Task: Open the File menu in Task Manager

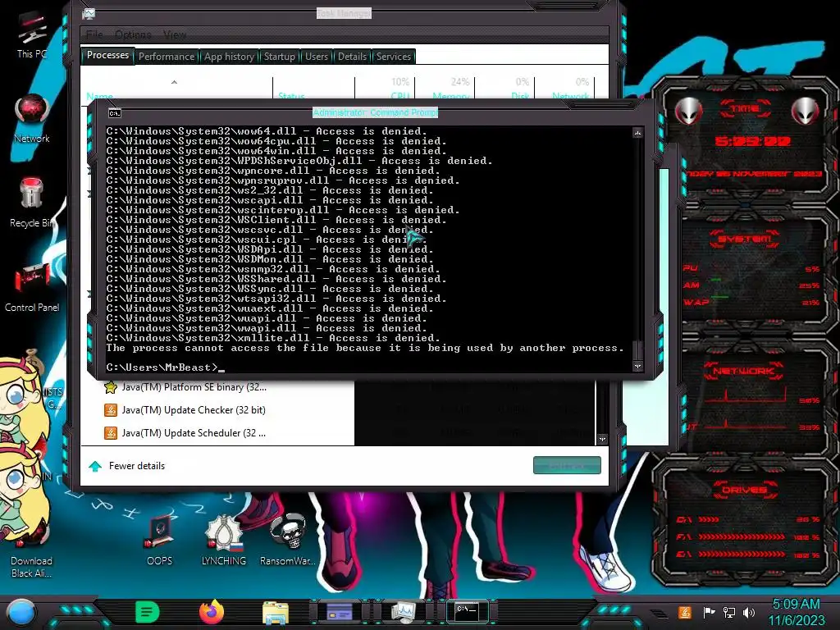Action: pos(94,34)
